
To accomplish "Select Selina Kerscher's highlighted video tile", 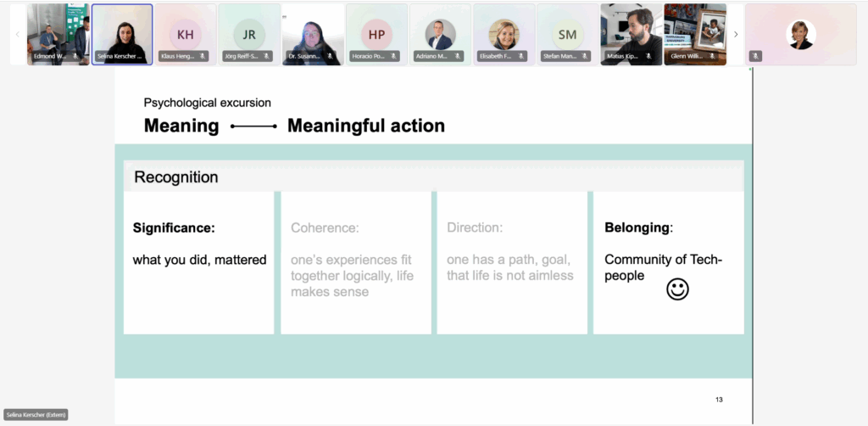I will pyautogui.click(x=122, y=34).
